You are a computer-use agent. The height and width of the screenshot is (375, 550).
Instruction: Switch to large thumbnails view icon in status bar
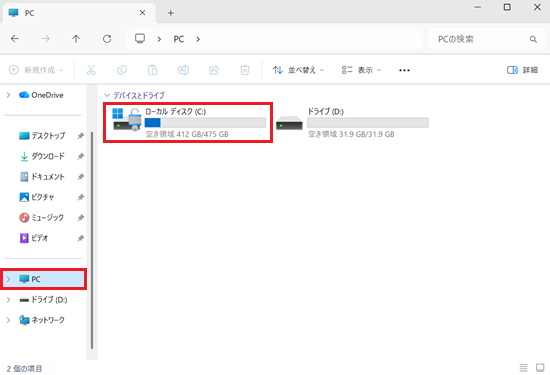pos(540,368)
